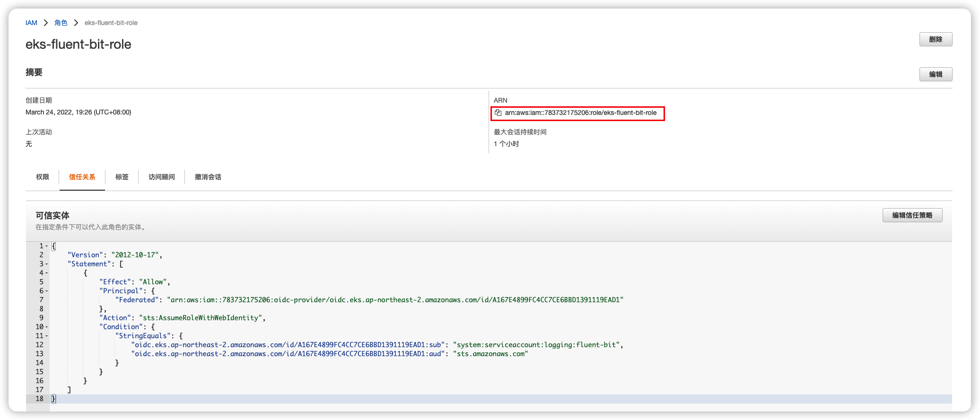Image resolution: width=980 pixels, height=420 pixels.
Task: Click the "Effect": "Allow" line
Action: click(x=135, y=282)
